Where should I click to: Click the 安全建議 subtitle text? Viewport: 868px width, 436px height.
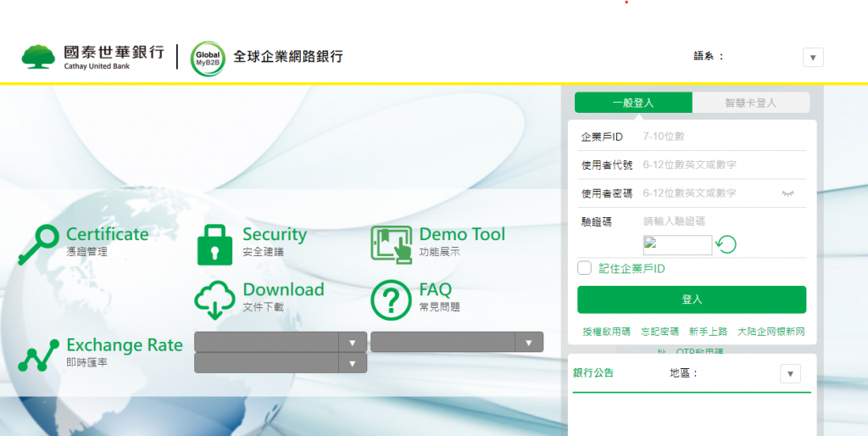[263, 252]
